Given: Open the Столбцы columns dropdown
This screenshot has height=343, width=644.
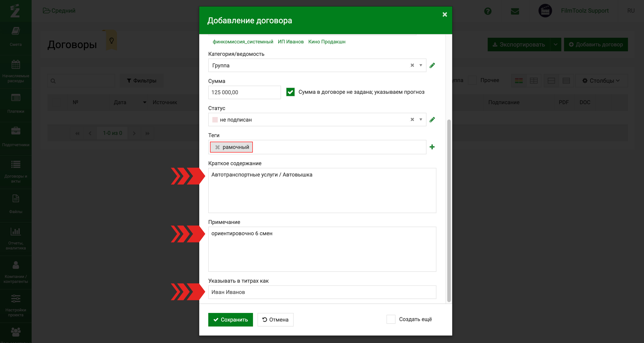Looking at the screenshot, I should point(601,80).
